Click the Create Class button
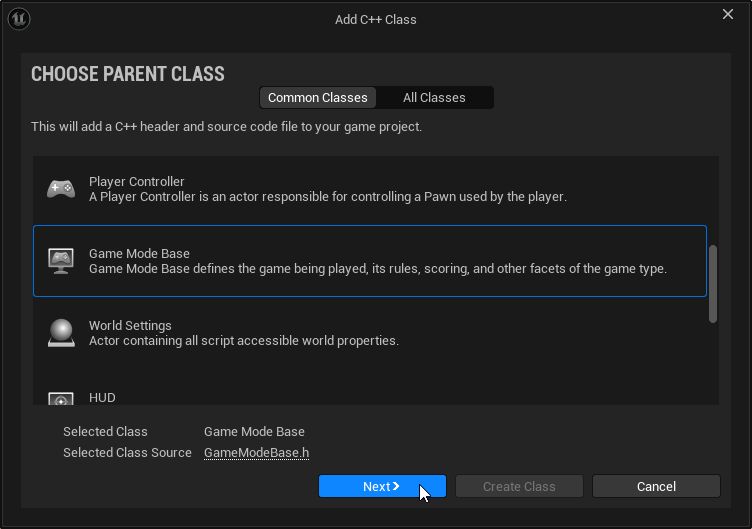Image resolution: width=752 pixels, height=529 pixels. (519, 486)
